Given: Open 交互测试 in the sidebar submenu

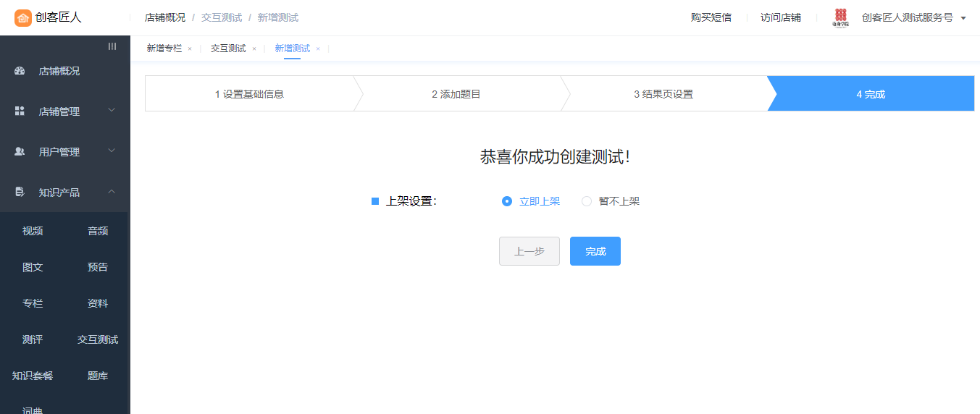Looking at the screenshot, I should [98, 339].
